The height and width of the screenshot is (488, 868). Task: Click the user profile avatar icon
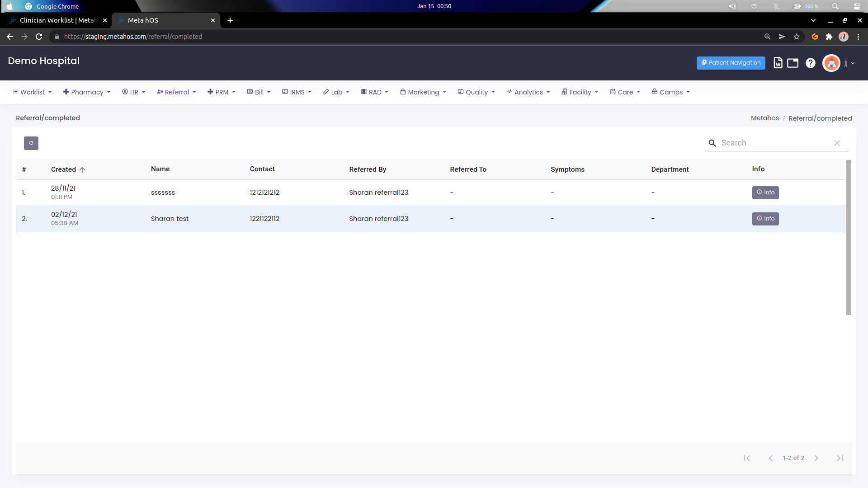click(x=832, y=63)
